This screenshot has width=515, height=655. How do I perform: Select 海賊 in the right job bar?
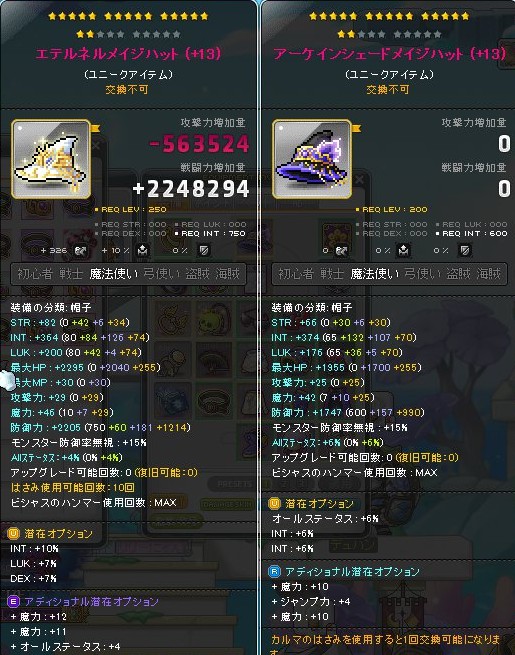(489, 274)
